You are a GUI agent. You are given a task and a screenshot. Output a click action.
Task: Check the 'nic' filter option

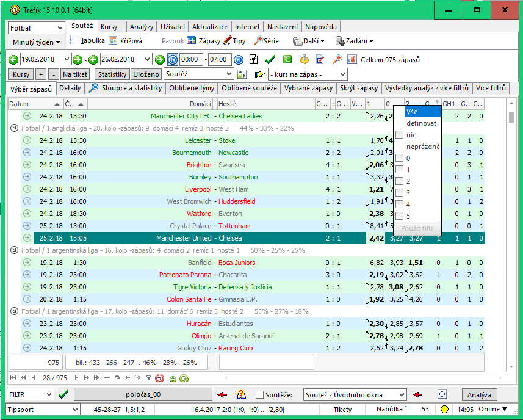(399, 135)
